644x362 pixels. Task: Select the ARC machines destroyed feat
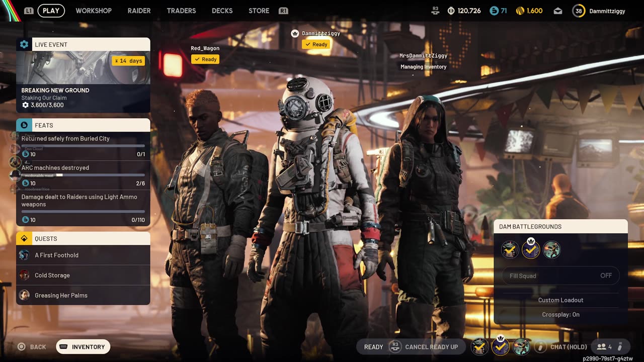click(83, 175)
